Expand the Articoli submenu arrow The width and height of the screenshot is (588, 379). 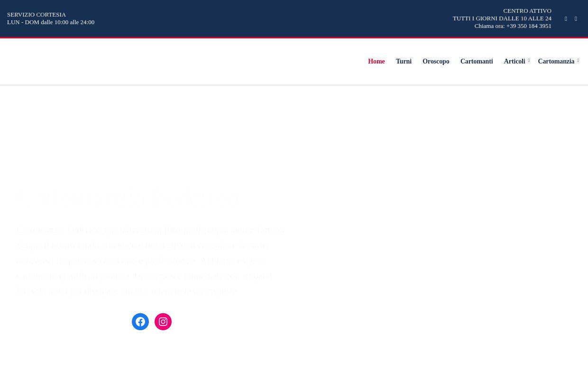pyautogui.click(x=529, y=61)
